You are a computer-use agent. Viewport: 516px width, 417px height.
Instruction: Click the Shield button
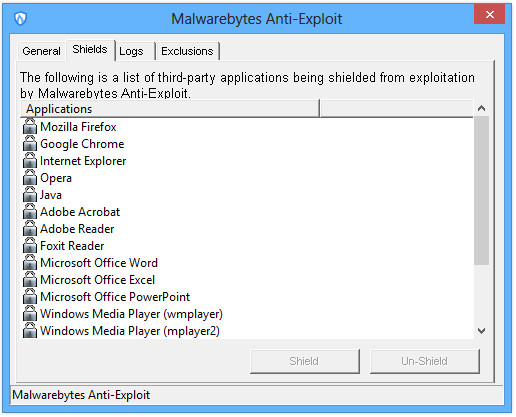(305, 361)
